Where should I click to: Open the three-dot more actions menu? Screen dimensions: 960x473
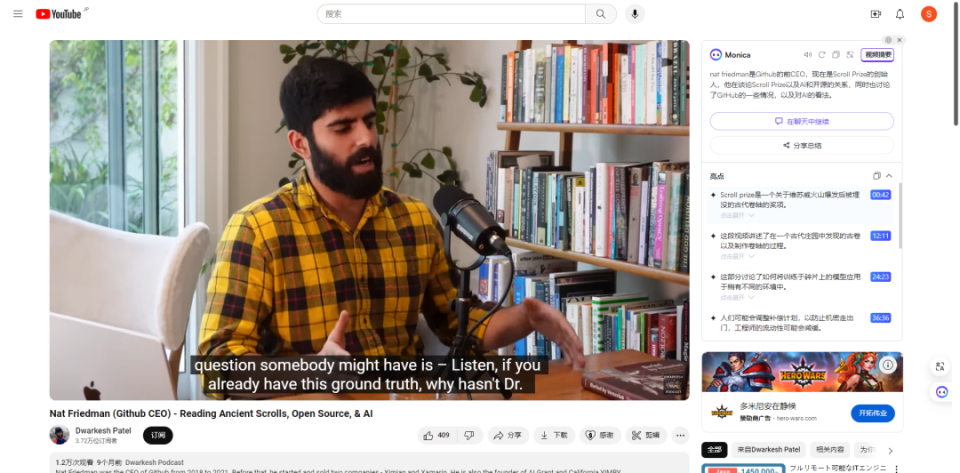tap(681, 436)
